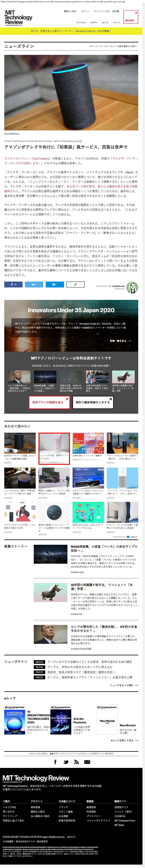
Task: Click 無料で最新情報を入手する button
Action: 93,402
